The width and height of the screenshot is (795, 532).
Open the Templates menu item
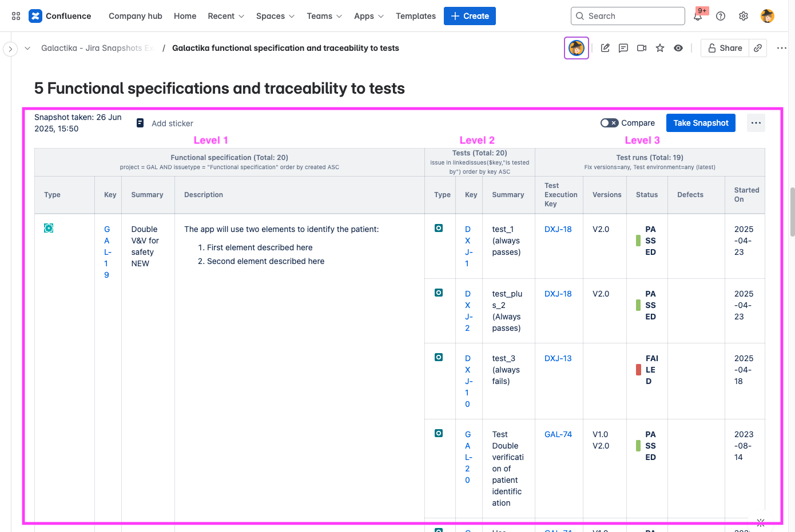[x=415, y=16]
